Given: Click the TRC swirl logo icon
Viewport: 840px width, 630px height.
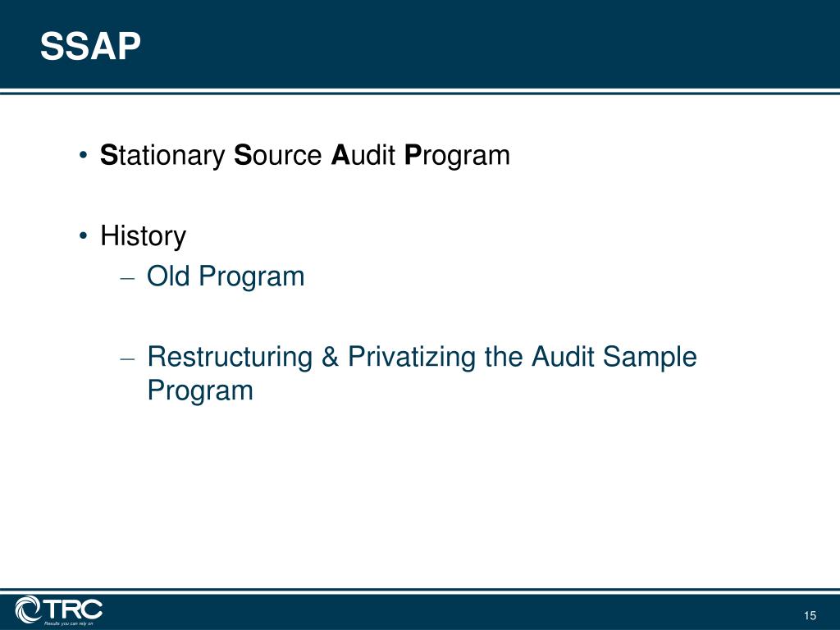Looking at the screenshot, I should tap(28, 609).
